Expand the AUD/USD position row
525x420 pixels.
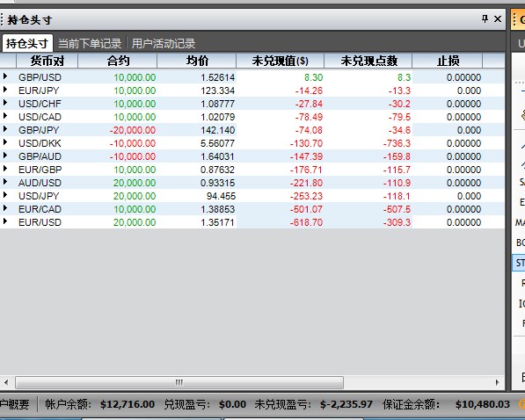pyautogui.click(x=5, y=182)
